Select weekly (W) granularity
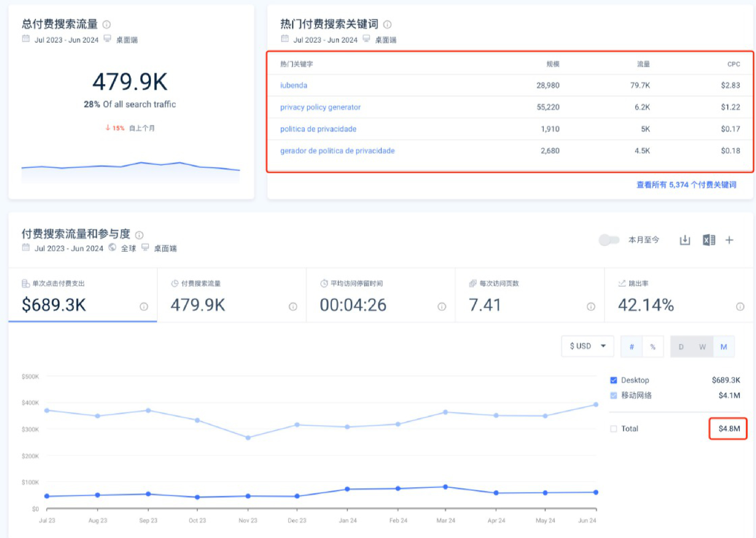The width and height of the screenshot is (756, 538). pyautogui.click(x=702, y=347)
